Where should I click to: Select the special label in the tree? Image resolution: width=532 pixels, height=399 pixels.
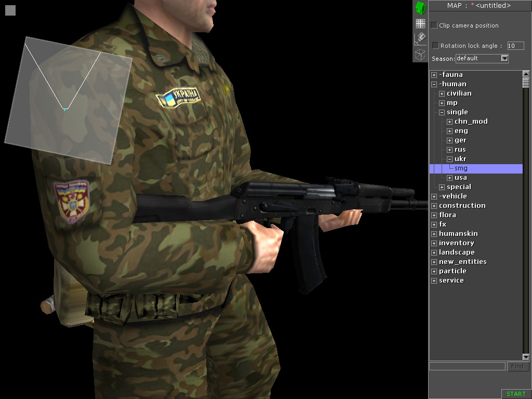point(459,187)
